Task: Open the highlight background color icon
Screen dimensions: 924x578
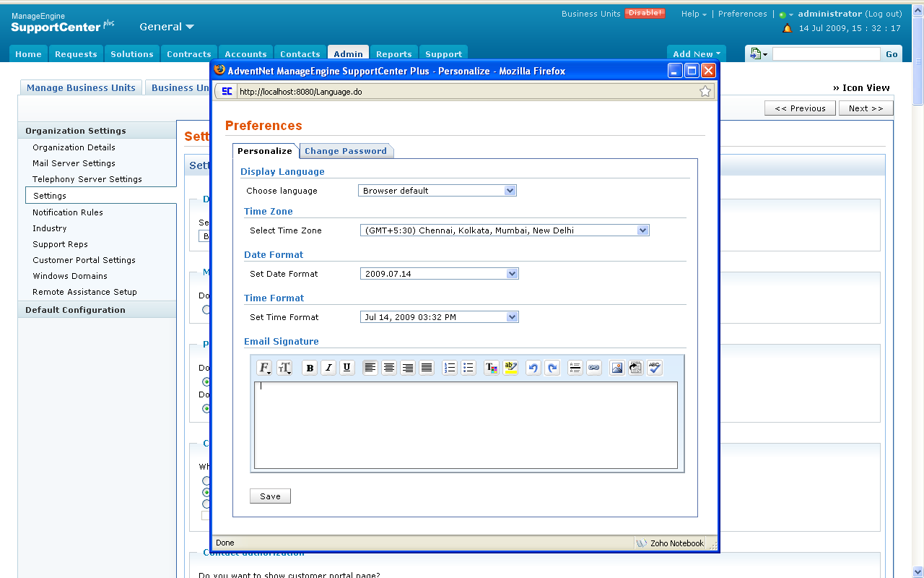Action: pyautogui.click(x=510, y=368)
